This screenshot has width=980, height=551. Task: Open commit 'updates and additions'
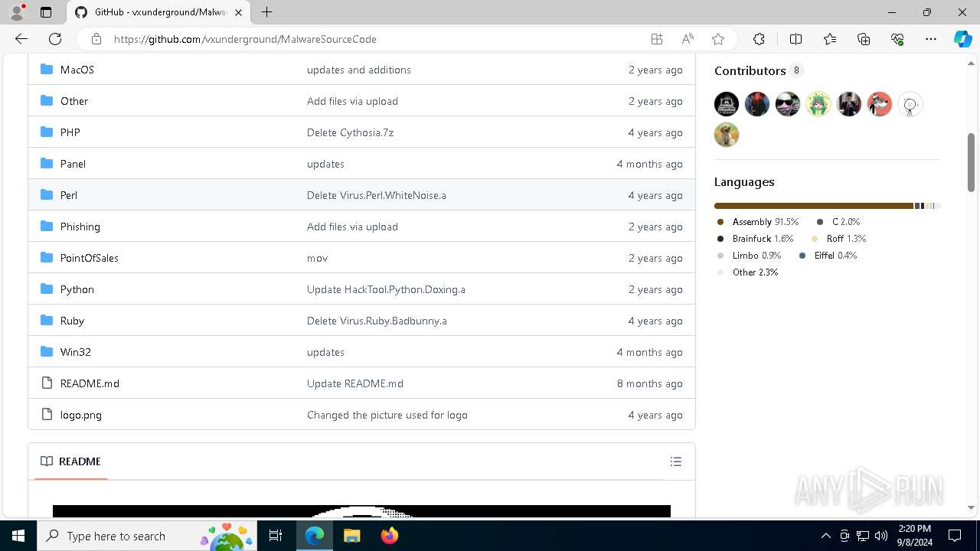pos(359,70)
